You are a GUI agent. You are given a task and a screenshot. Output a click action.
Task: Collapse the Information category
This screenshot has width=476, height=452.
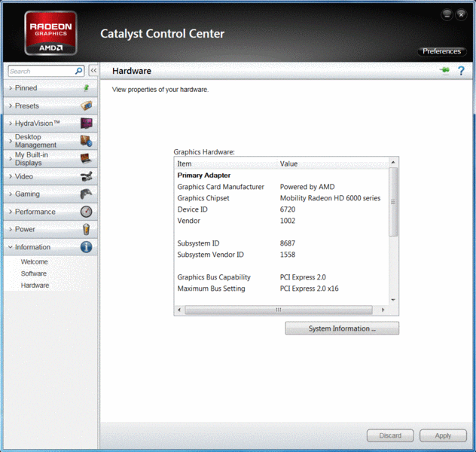click(x=50, y=247)
